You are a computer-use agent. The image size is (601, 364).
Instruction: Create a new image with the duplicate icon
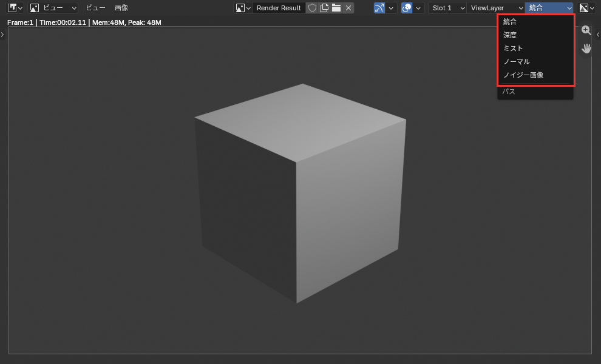pos(324,8)
